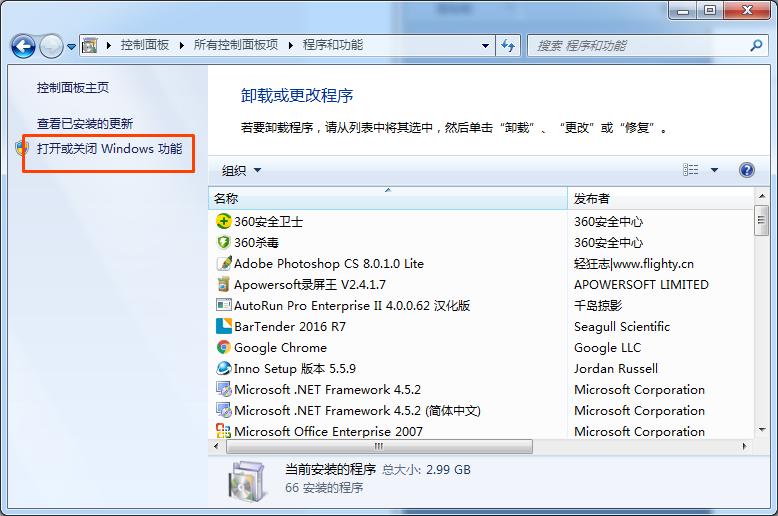Click the horizontal scrollbar left arrow
Screen dimensions: 778x516
pos(216,446)
